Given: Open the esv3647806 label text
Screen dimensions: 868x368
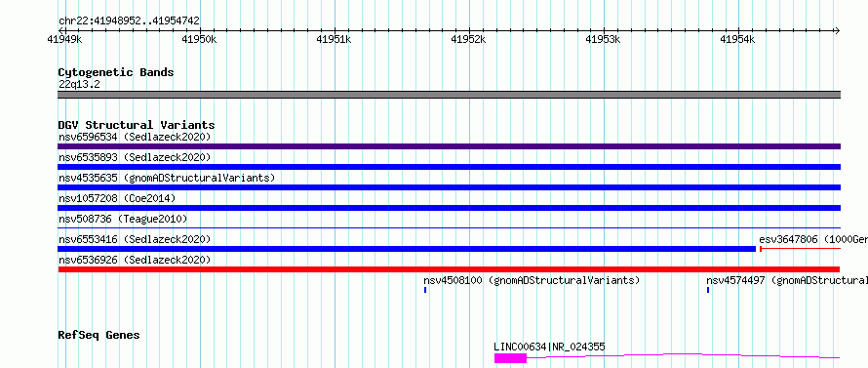Looking at the screenshot, I should 813,239.
